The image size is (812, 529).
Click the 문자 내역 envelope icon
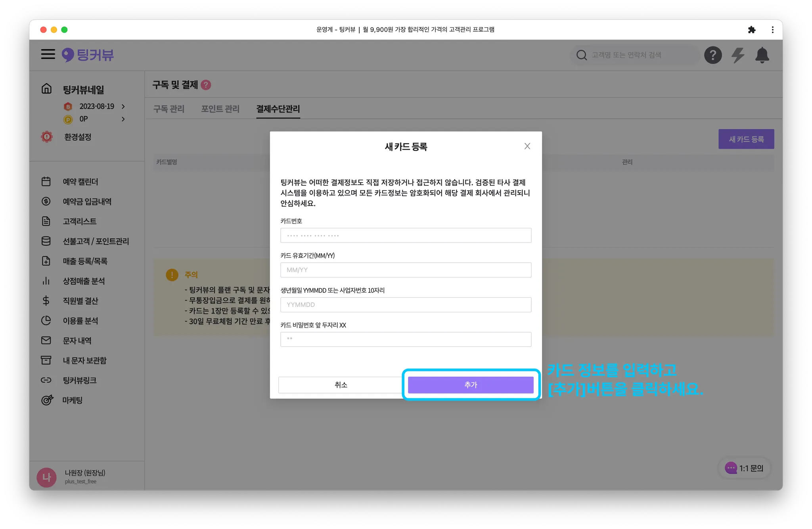[x=46, y=340]
